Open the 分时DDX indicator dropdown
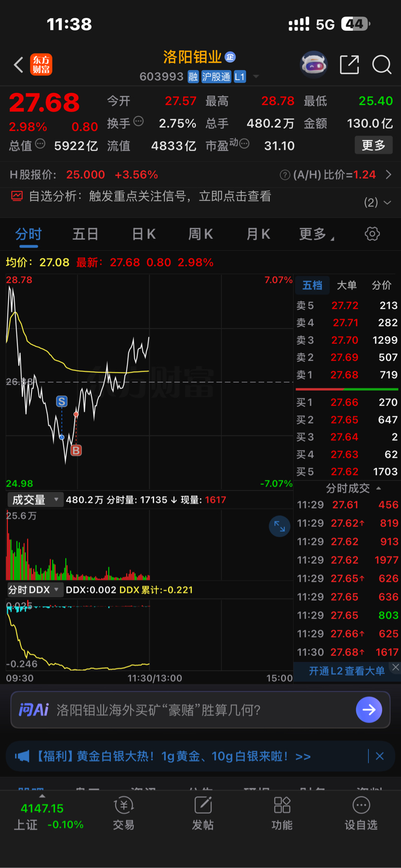The image size is (401, 868). coord(34,590)
